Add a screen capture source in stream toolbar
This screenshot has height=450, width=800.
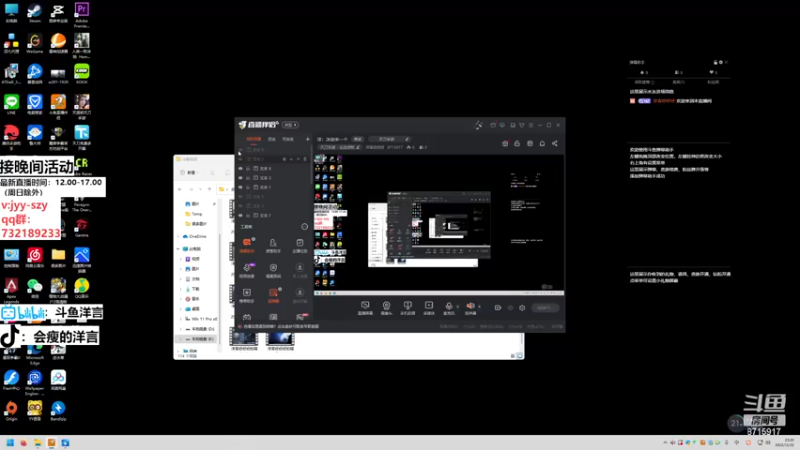pos(365,307)
